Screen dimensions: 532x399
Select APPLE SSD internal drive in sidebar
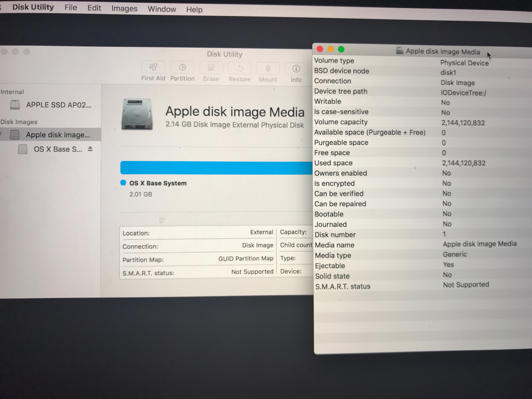pos(58,105)
